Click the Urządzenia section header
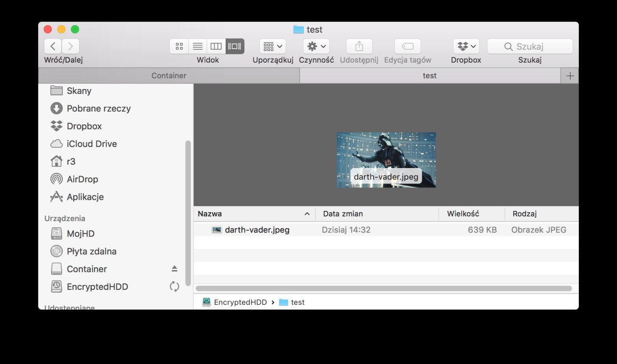This screenshot has height=364, width=617. (x=65, y=218)
